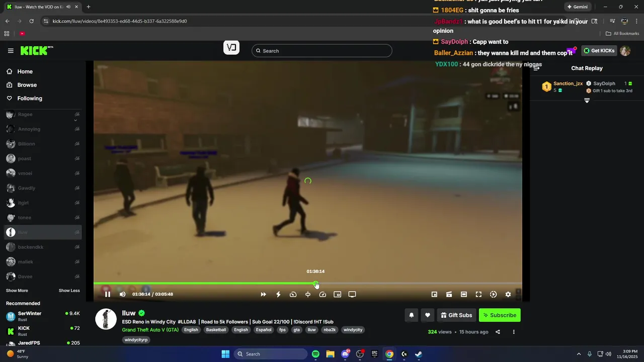Click the monitor display icon in player
The image size is (644, 362).
pos(352,294)
